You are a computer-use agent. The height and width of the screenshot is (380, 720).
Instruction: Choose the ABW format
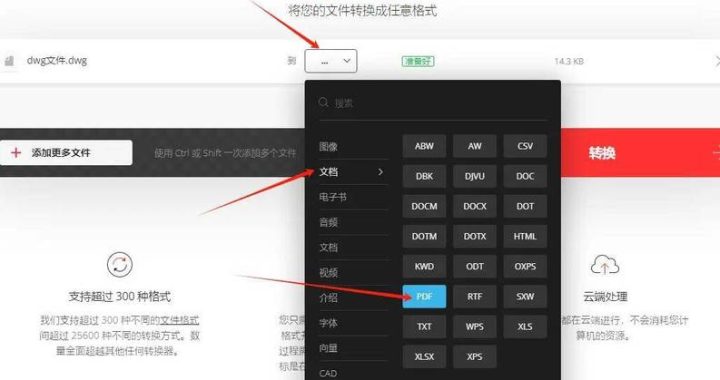click(424, 146)
